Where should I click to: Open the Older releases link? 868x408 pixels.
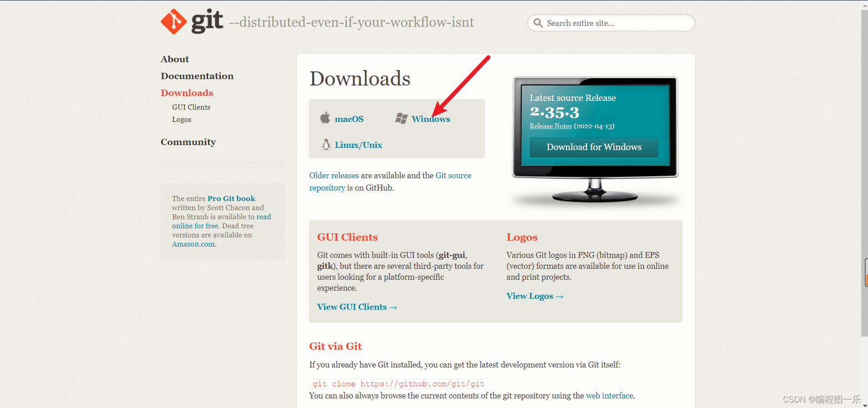point(334,176)
